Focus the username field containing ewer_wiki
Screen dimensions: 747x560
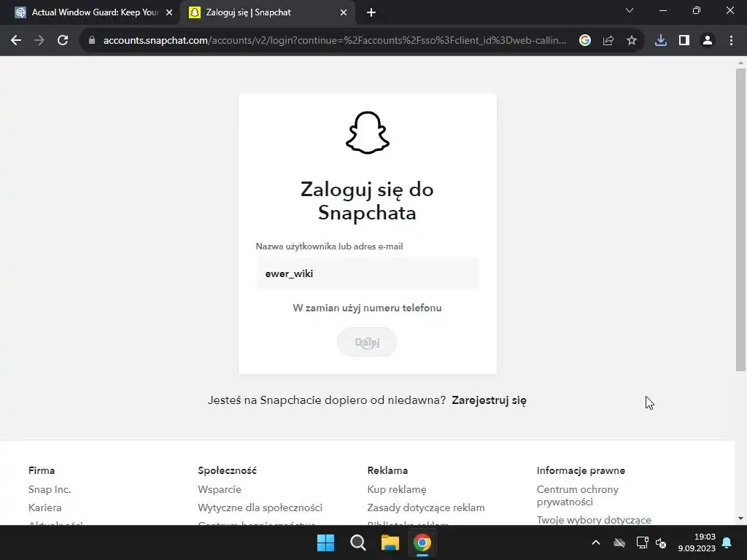point(368,273)
